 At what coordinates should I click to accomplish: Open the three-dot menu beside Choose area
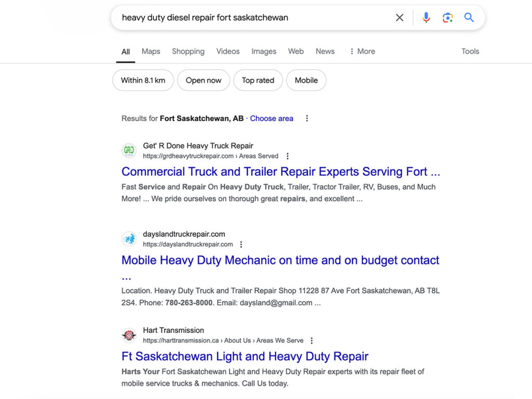307,118
